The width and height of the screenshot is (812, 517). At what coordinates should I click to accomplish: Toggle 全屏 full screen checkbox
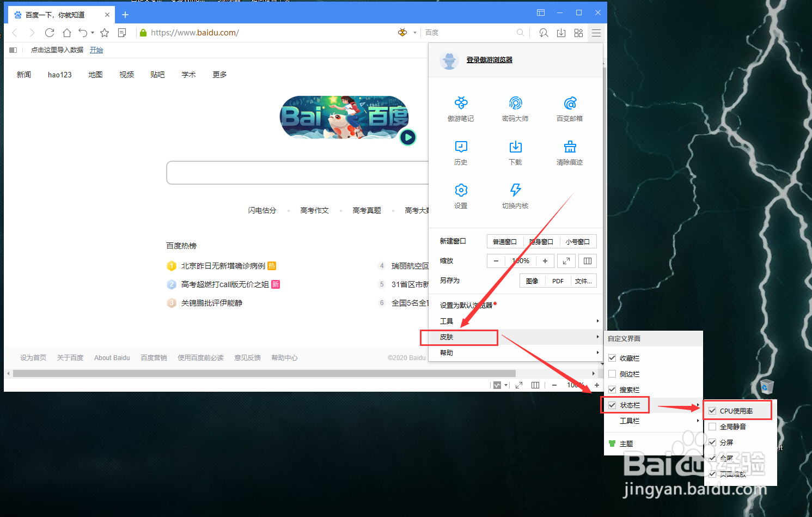pos(712,458)
